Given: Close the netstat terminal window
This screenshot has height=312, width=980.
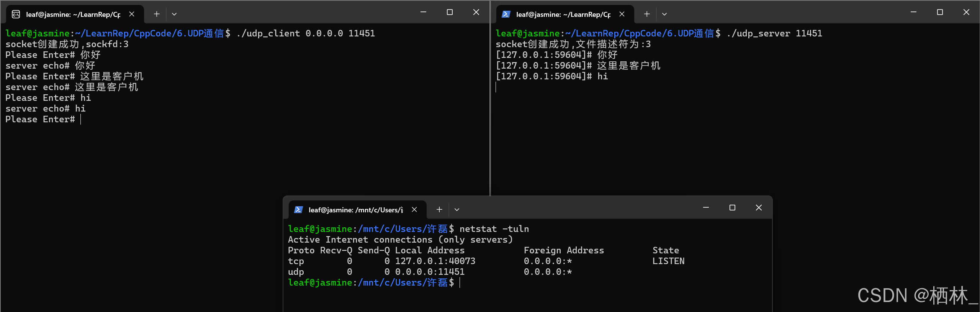Looking at the screenshot, I should (x=759, y=208).
